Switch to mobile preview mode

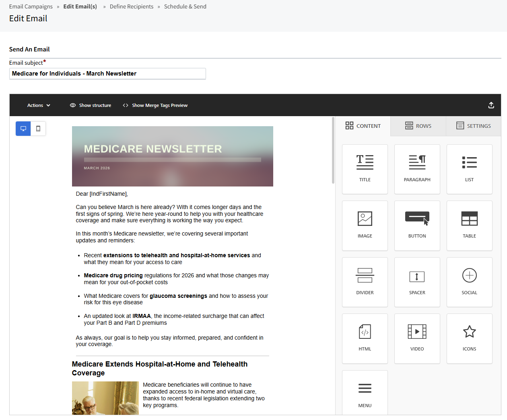38,129
